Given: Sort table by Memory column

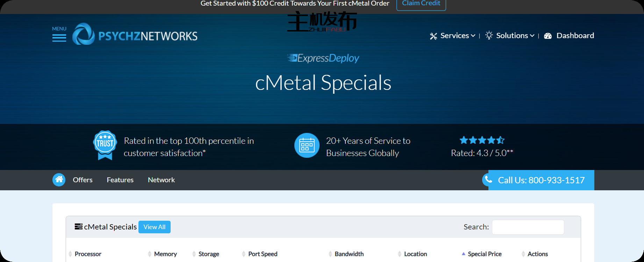Looking at the screenshot, I should tap(165, 254).
